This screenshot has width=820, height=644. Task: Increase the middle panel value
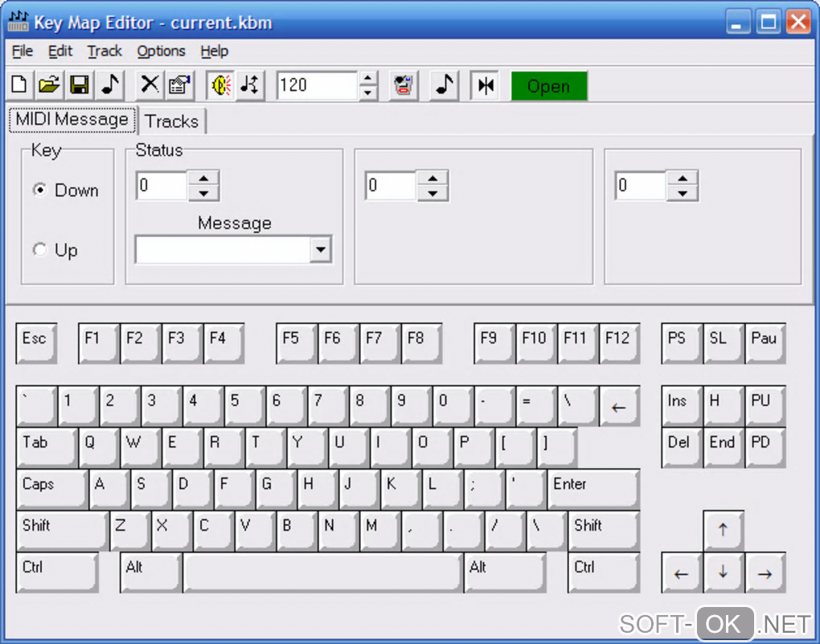(433, 178)
